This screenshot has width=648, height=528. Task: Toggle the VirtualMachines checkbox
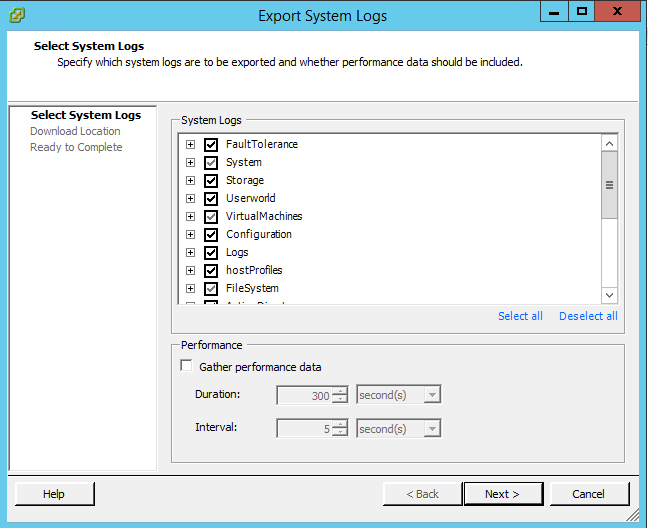[211, 216]
